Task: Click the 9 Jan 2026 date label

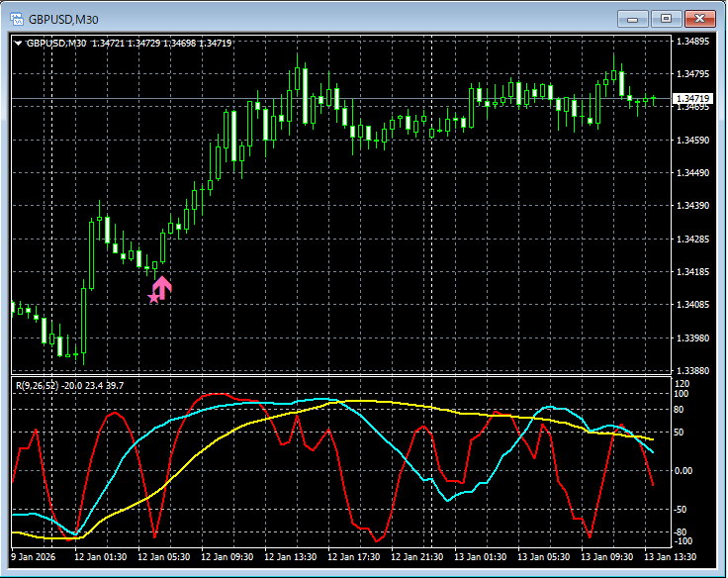Action: 35,557
